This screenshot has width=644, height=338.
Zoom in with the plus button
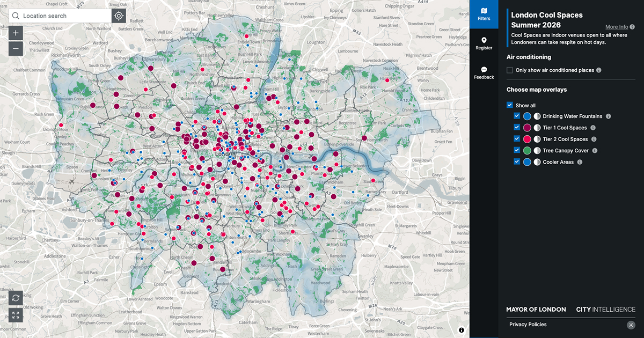[x=16, y=33]
